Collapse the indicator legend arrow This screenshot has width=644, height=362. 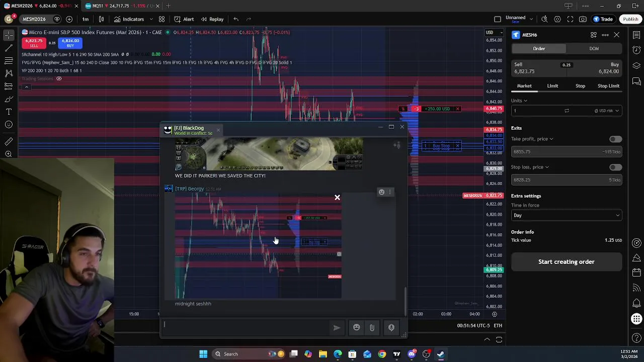click(26, 87)
